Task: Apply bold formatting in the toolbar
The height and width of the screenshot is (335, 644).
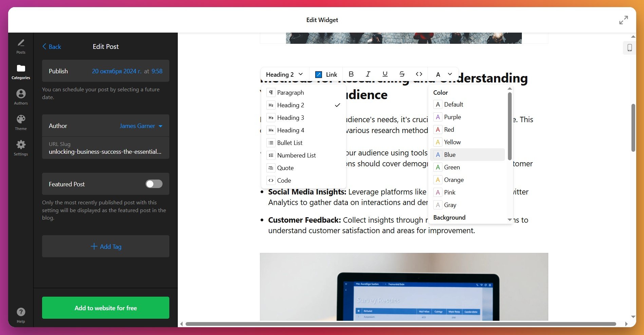Action: (x=351, y=74)
